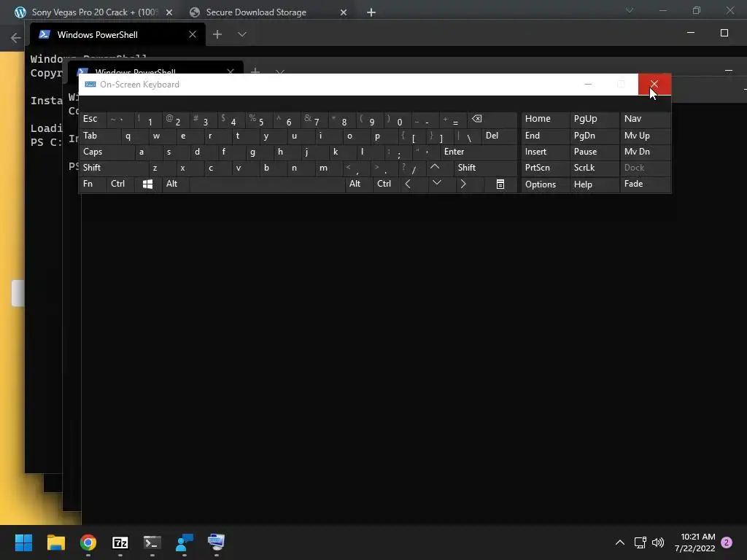This screenshot has width=747, height=560.
Task: Open a new Chrome tab with plus button
Action: click(371, 12)
